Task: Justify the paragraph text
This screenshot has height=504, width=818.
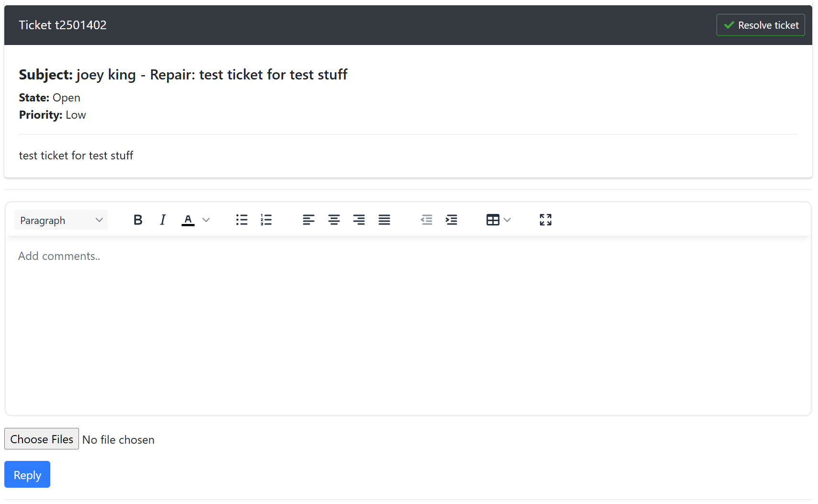Action: tap(384, 220)
